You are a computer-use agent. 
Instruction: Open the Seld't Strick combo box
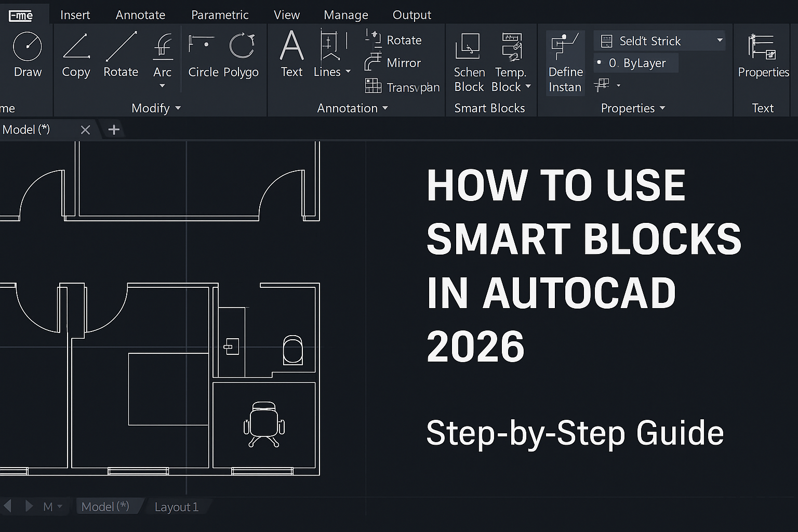click(x=660, y=41)
